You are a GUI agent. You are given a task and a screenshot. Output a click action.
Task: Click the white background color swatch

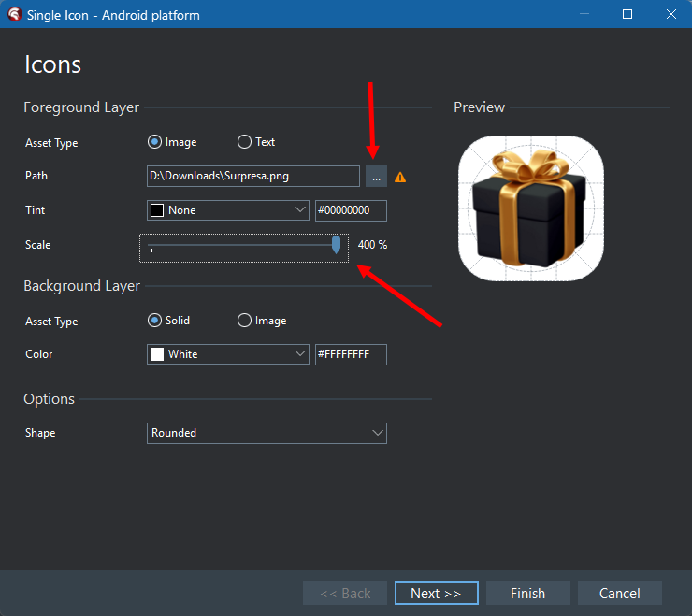point(157,354)
